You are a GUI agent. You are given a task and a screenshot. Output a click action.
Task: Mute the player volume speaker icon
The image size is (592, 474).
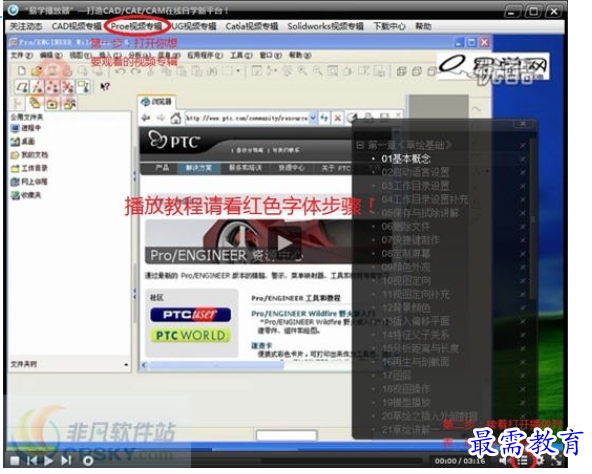pos(504,461)
